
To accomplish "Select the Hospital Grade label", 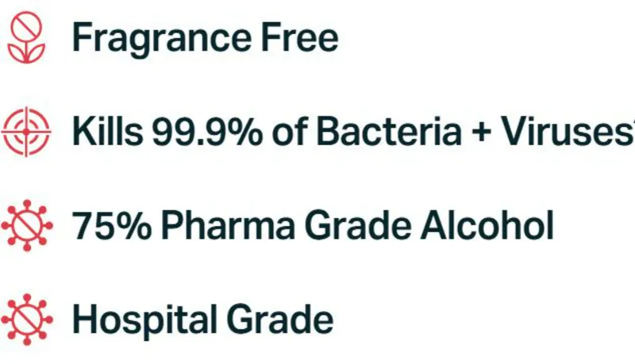I will [x=202, y=319].
